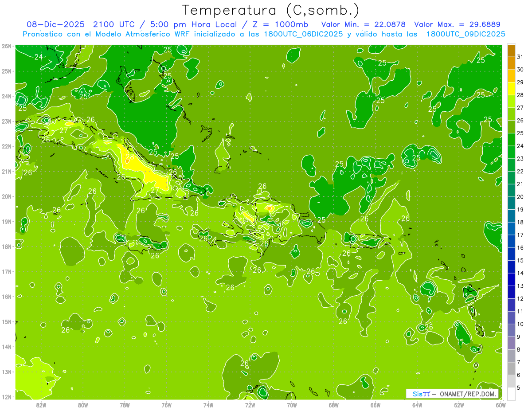
Task: Click the 66W longitude axis label
Action: [376, 405]
